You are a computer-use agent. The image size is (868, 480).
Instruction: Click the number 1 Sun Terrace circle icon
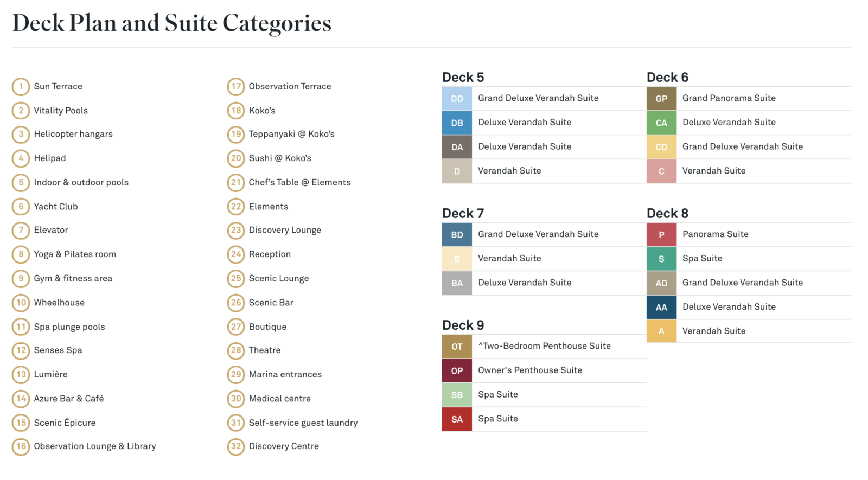[21, 86]
